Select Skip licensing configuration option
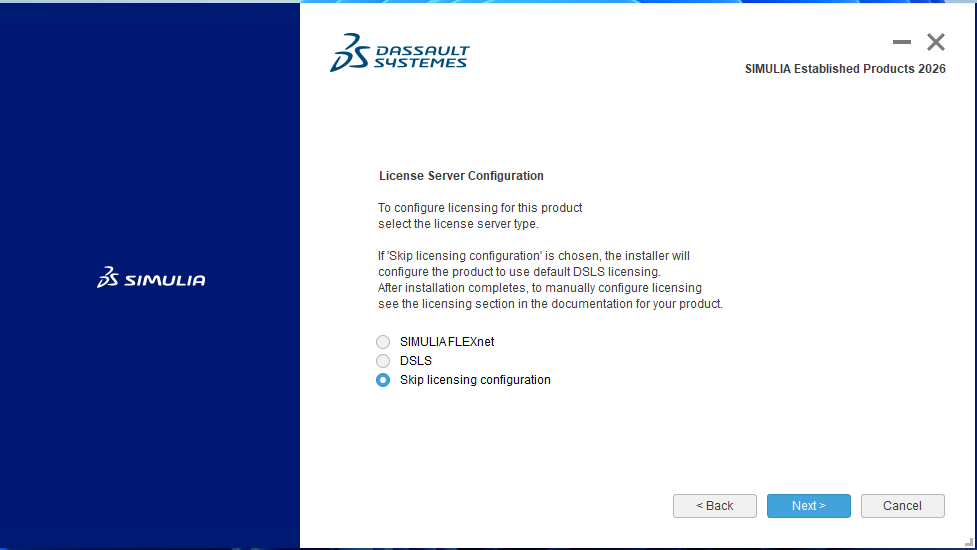977x550 pixels. [x=383, y=380]
